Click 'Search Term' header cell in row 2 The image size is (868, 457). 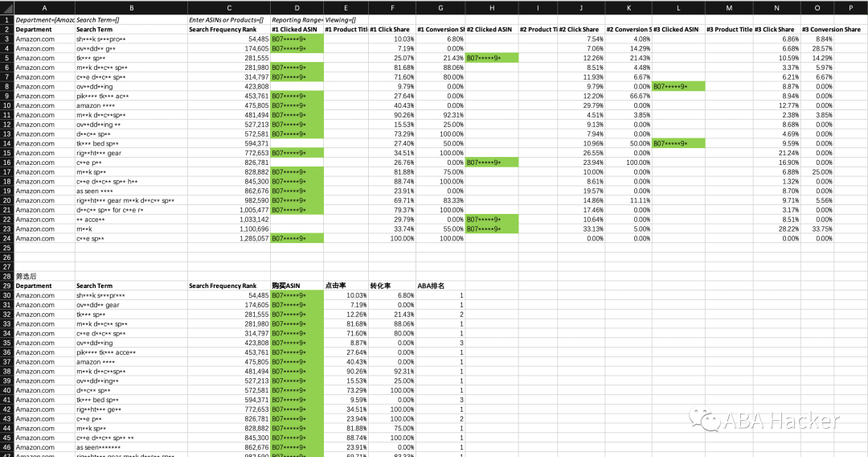pos(131,29)
